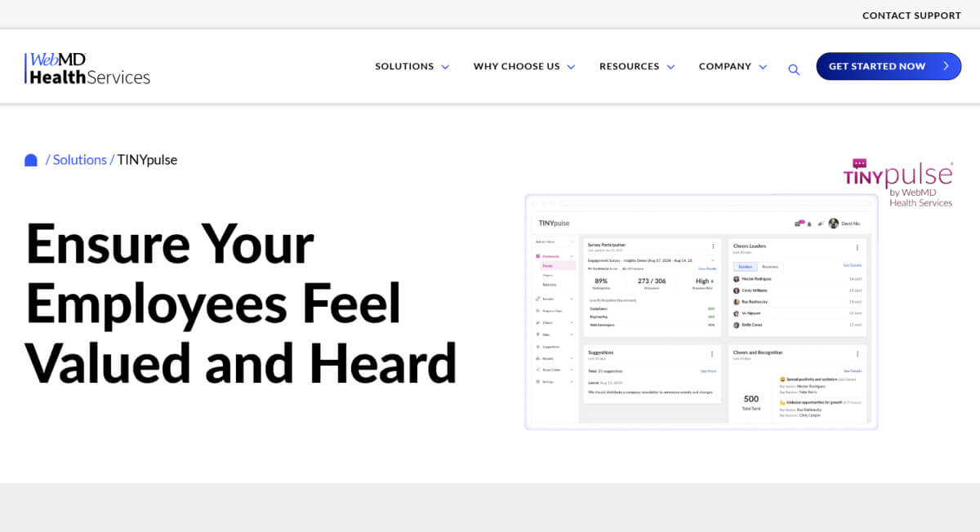The height and width of the screenshot is (532, 980).
Task: Expand the chevron beside Company
Action: [x=763, y=67]
